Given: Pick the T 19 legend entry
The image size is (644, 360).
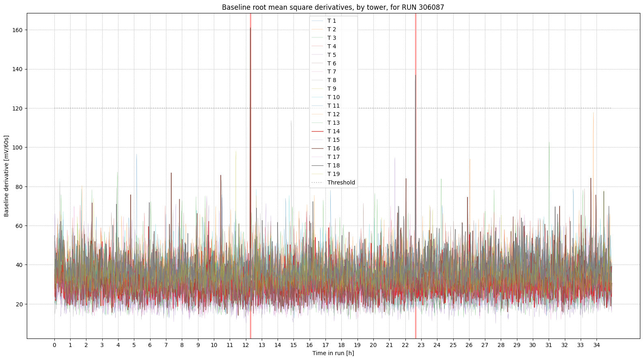Looking at the screenshot, I should pos(333,174).
